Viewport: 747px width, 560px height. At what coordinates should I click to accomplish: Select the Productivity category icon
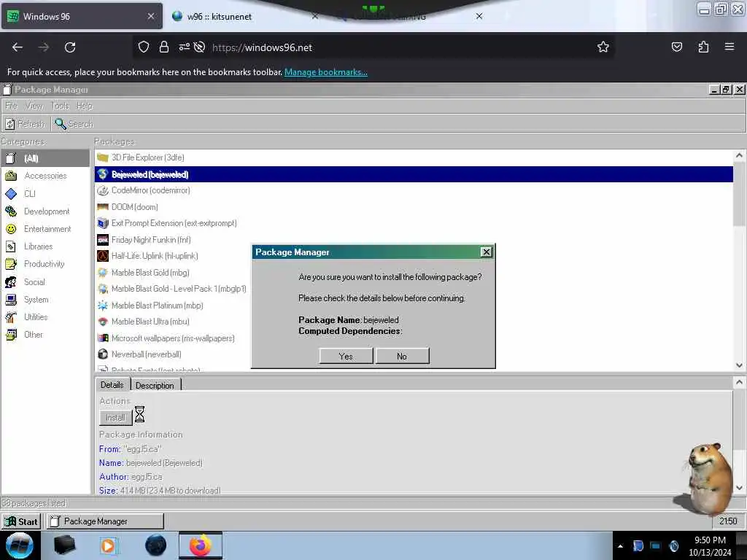click(11, 264)
